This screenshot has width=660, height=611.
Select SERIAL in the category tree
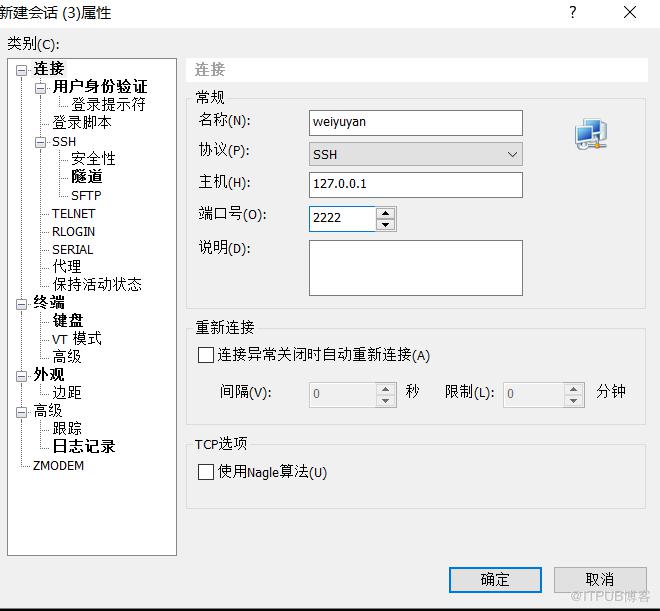(x=72, y=250)
